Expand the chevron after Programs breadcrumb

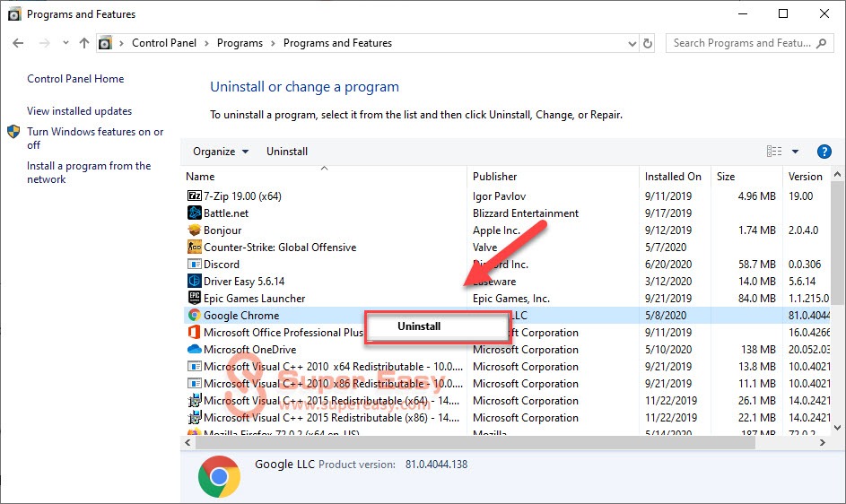point(273,43)
